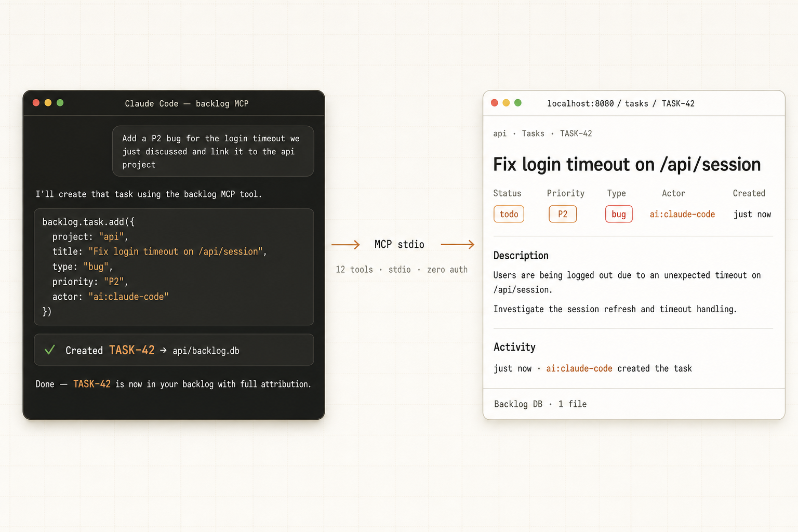The height and width of the screenshot is (532, 798).
Task: Click the address text 'localhost:8080 / tasks / TASK-42'
Action: (621, 103)
